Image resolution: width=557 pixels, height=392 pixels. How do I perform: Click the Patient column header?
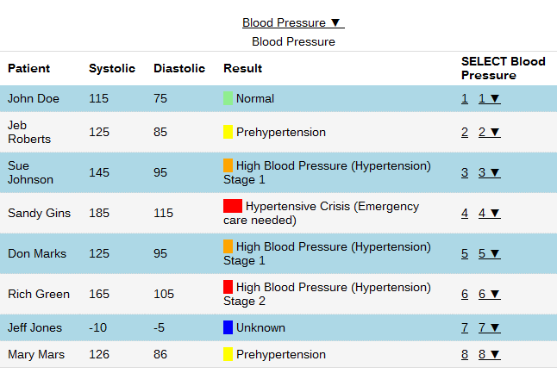click(x=29, y=68)
